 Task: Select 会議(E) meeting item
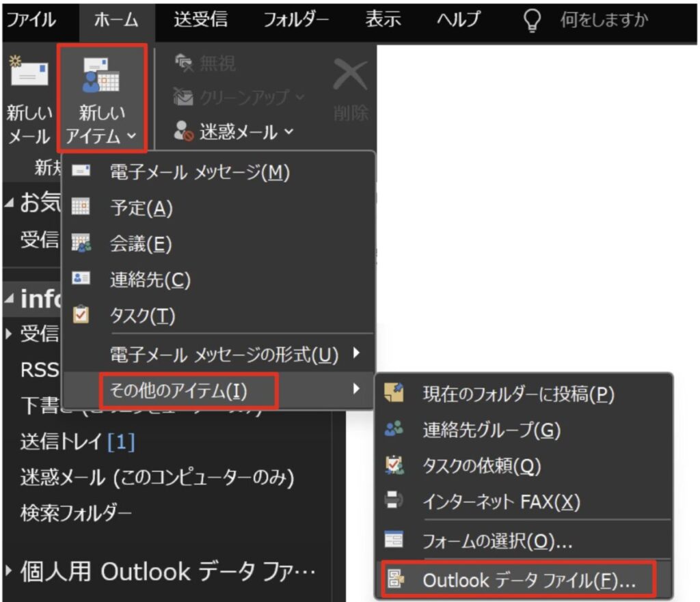tap(141, 244)
